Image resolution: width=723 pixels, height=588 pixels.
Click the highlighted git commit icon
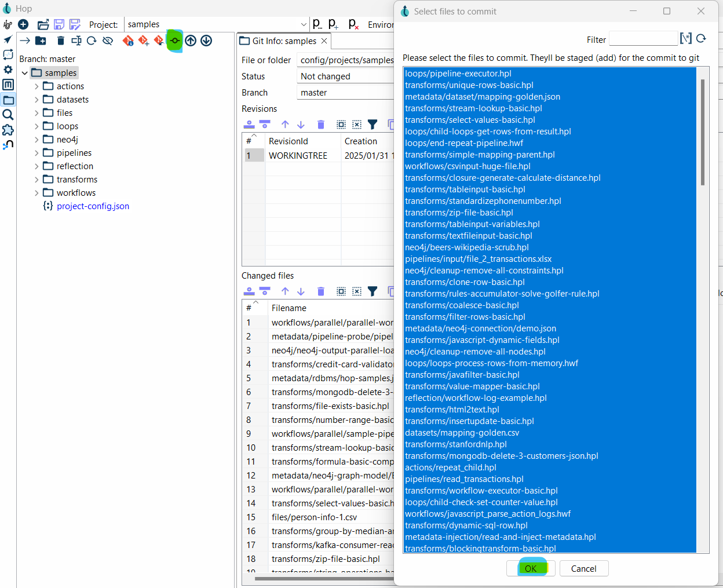[174, 41]
